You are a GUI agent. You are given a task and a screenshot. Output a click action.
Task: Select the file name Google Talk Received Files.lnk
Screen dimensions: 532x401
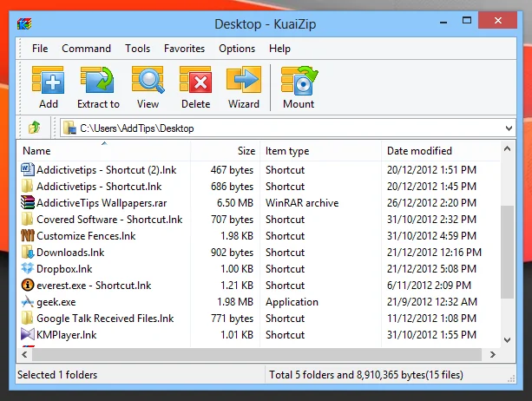pyautogui.click(x=105, y=319)
